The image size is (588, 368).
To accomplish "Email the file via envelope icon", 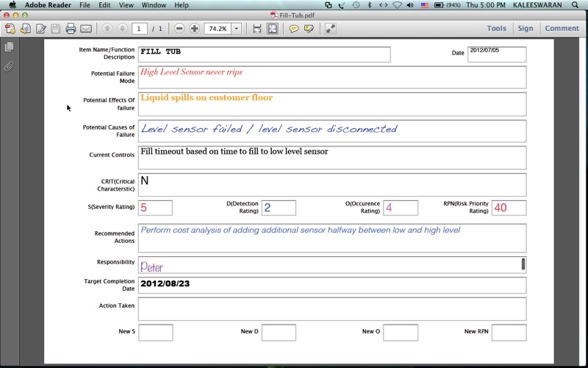I will click(x=86, y=29).
